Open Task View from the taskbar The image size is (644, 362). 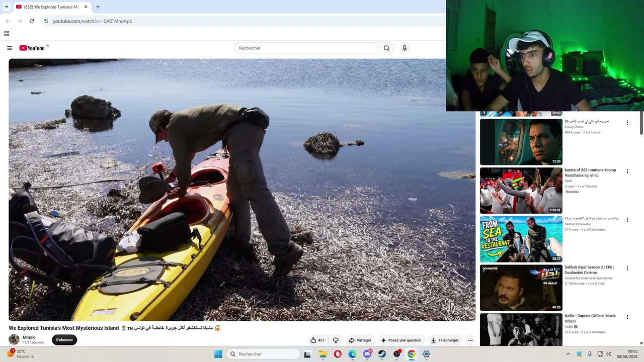tap(307, 354)
